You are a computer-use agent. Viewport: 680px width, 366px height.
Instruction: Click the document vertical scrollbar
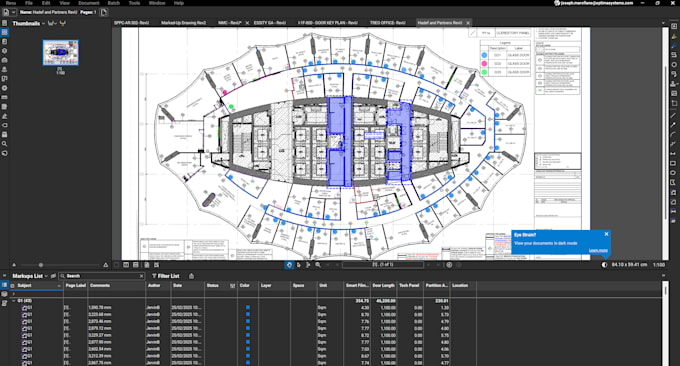coord(666,143)
